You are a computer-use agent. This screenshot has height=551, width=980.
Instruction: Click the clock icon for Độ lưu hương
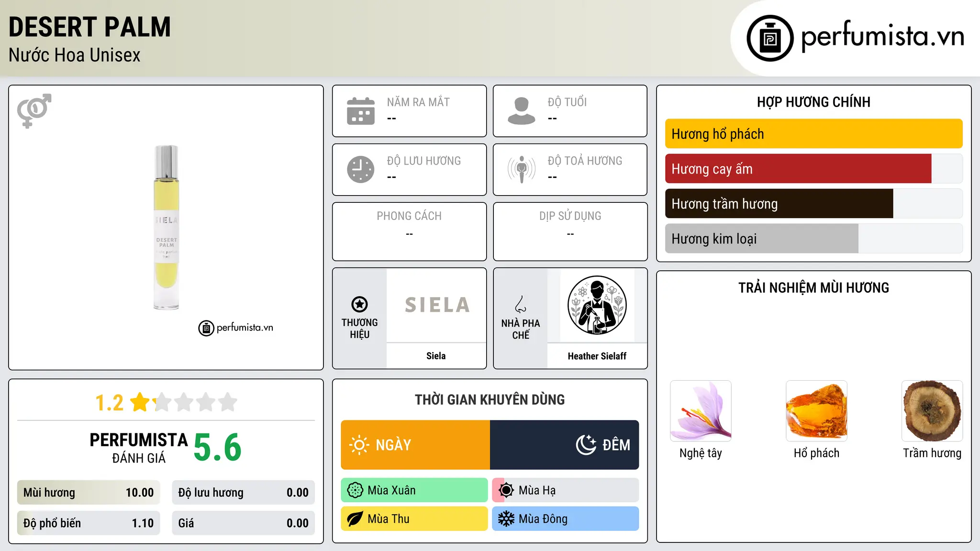(361, 169)
